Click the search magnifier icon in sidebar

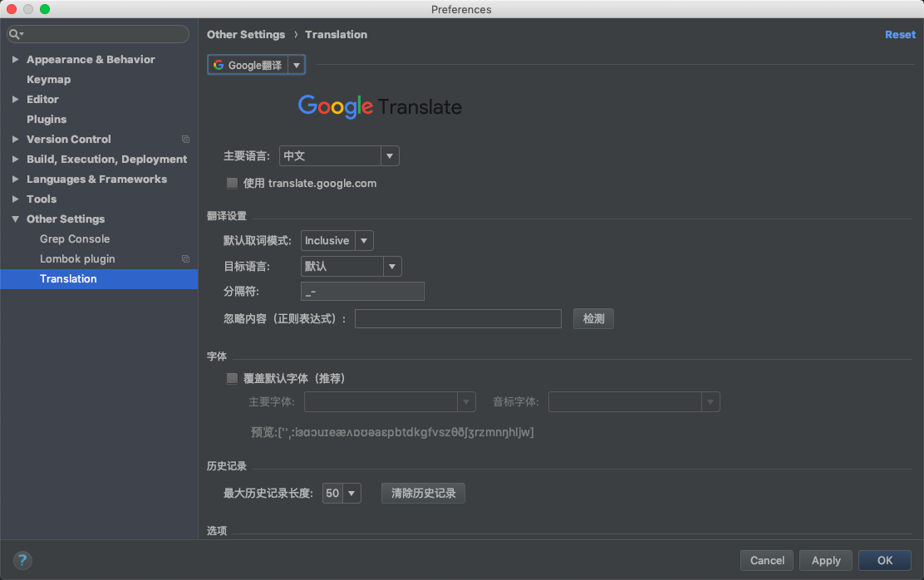pyautogui.click(x=15, y=34)
